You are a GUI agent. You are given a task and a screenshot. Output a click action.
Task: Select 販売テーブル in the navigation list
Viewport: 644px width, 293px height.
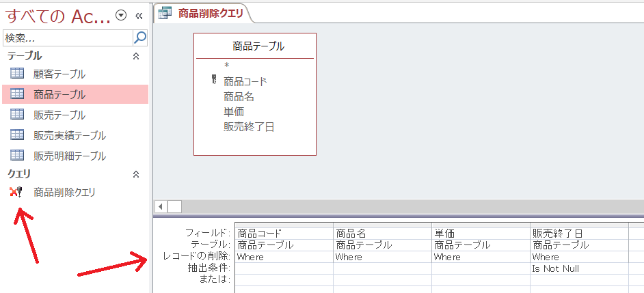pos(59,115)
